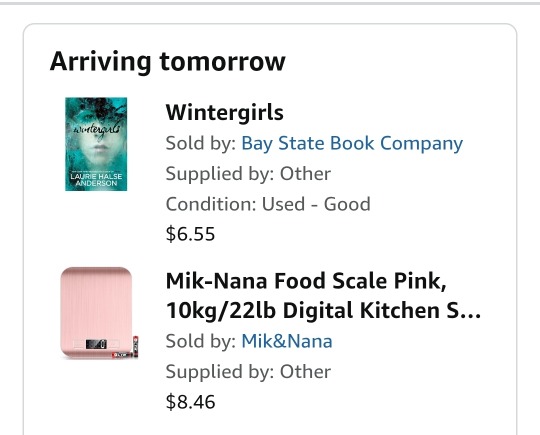Open the Mik&Nana seller page link
Screen dimensions: 540x435
pos(287,341)
